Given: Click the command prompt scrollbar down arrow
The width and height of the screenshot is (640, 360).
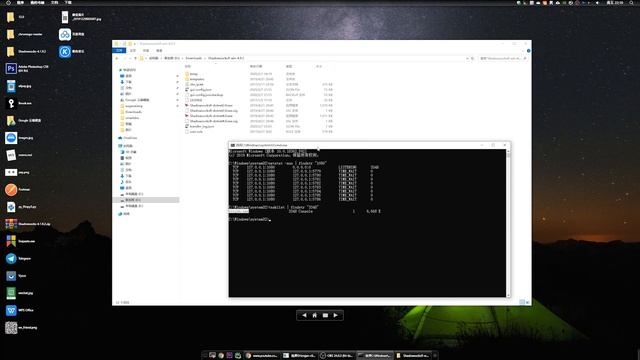Looking at the screenshot, I should (x=508, y=295).
